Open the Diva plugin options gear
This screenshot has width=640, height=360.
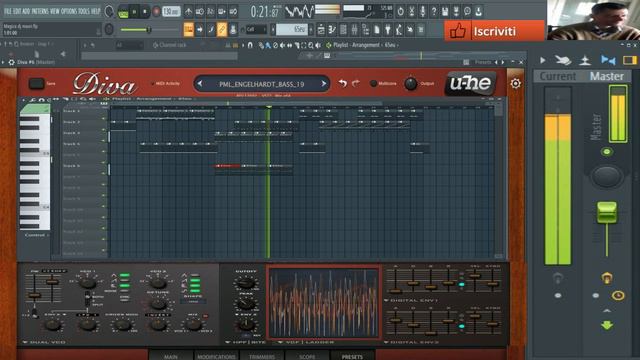coord(11,62)
